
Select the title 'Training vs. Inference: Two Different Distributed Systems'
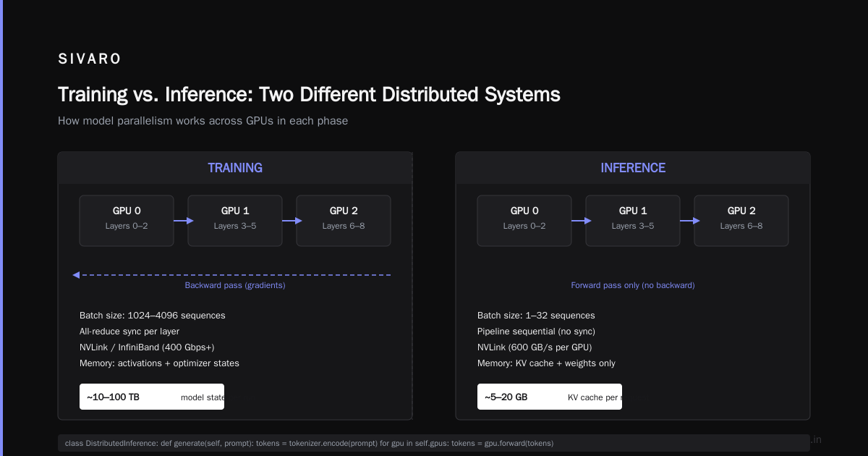(309, 95)
